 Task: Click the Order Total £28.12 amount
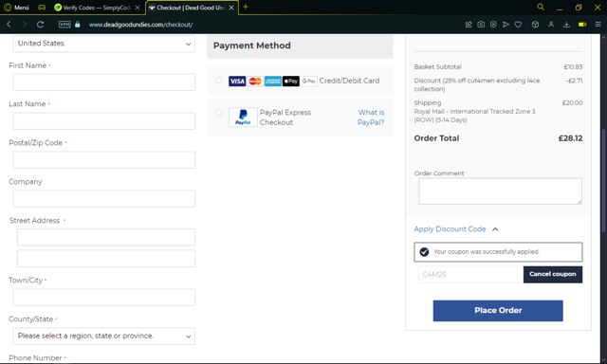[x=570, y=138]
